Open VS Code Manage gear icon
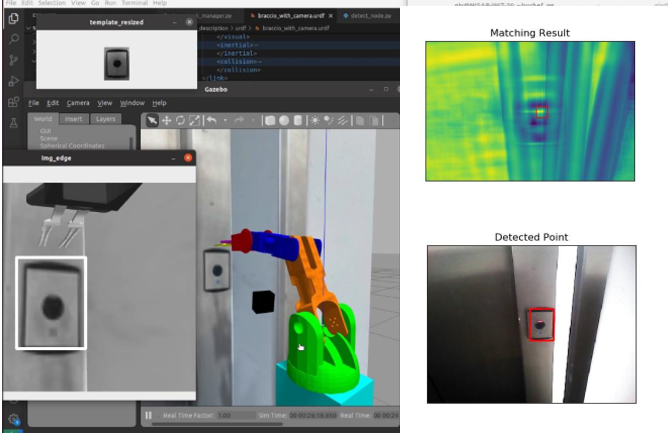The image size is (668, 433). pos(14,419)
